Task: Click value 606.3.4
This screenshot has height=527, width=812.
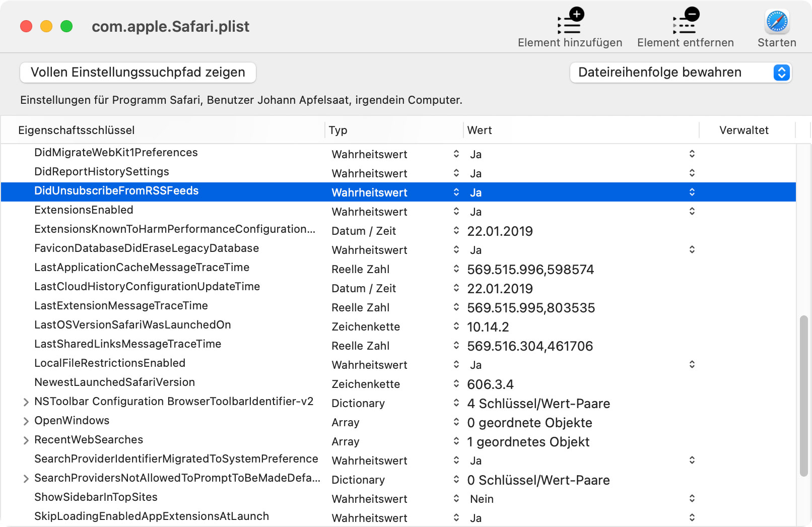Action: 490,384
